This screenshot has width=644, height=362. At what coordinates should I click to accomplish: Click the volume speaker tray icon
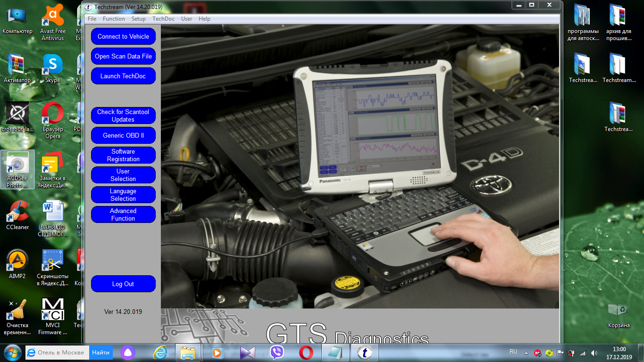pyautogui.click(x=594, y=353)
